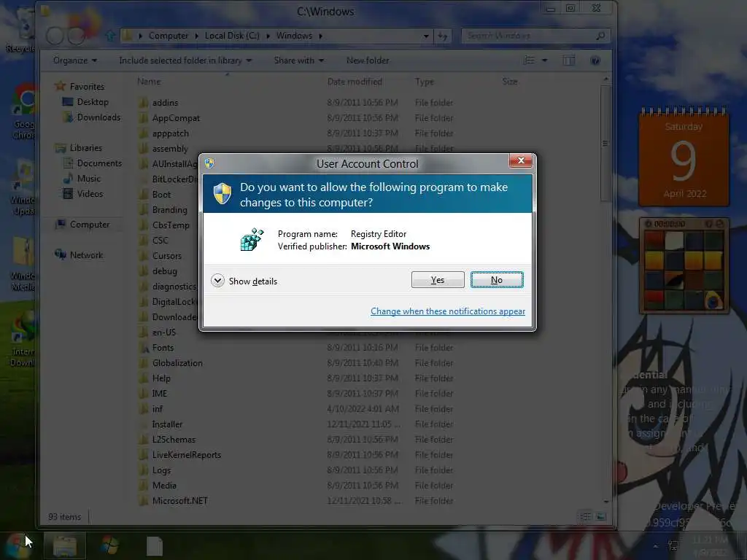Select Computer in navigation pane
Viewport: 747px width, 560px height.
click(x=90, y=225)
